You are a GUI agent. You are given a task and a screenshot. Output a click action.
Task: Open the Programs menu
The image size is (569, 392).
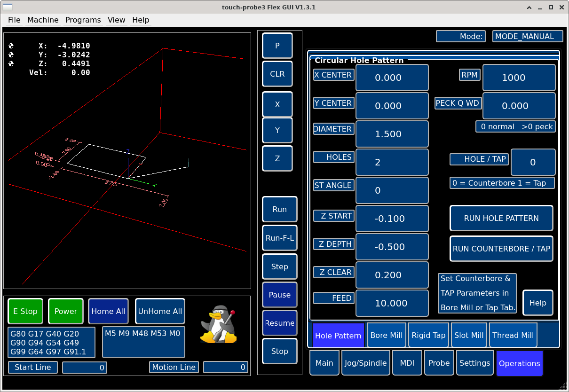click(x=83, y=20)
